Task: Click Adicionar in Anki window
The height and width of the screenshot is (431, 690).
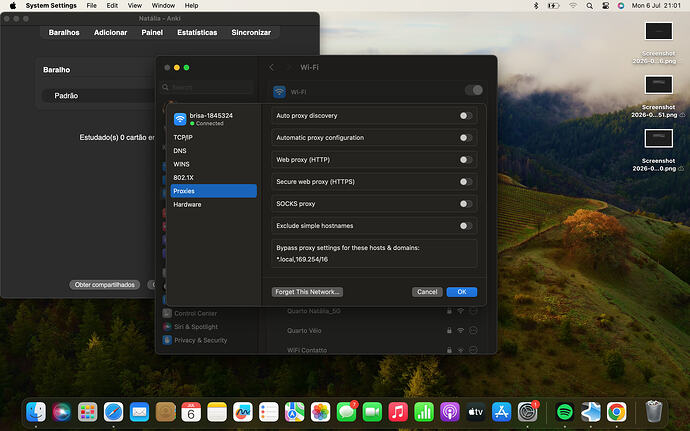Action: click(110, 33)
